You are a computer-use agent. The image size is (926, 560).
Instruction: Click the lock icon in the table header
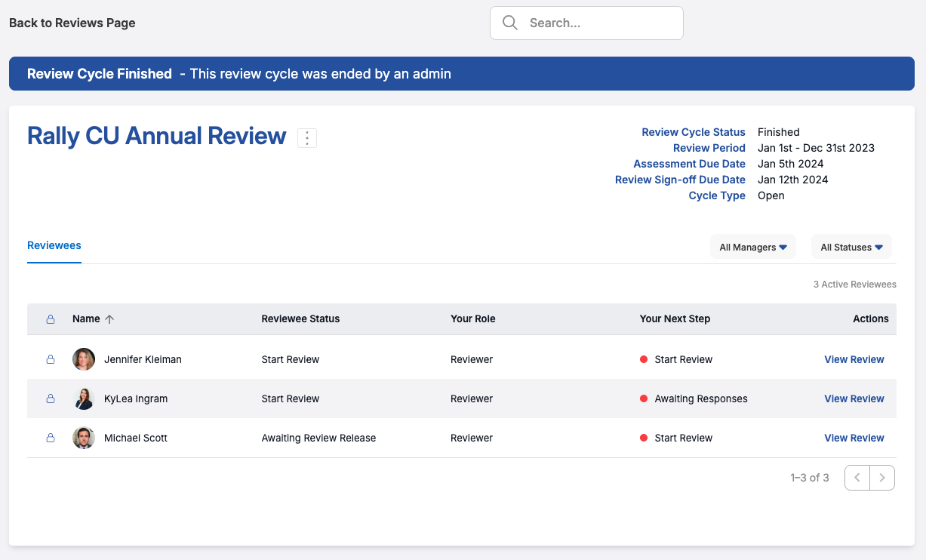click(51, 319)
